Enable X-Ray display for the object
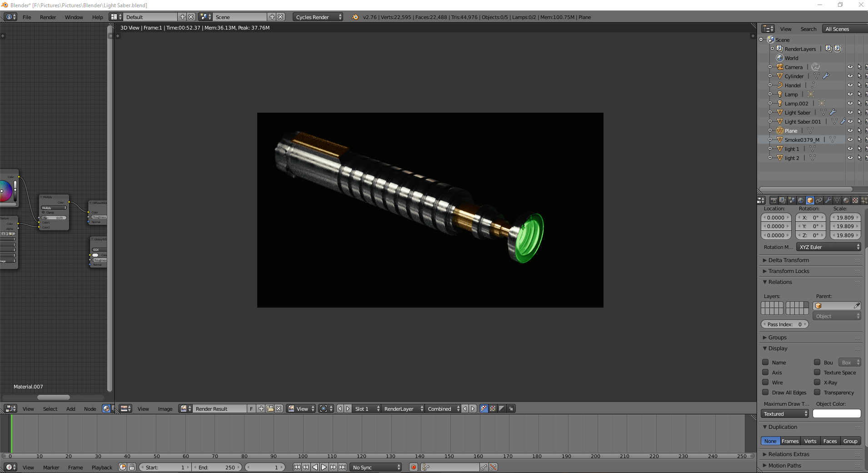Viewport: 868px width, 473px height. (817, 382)
